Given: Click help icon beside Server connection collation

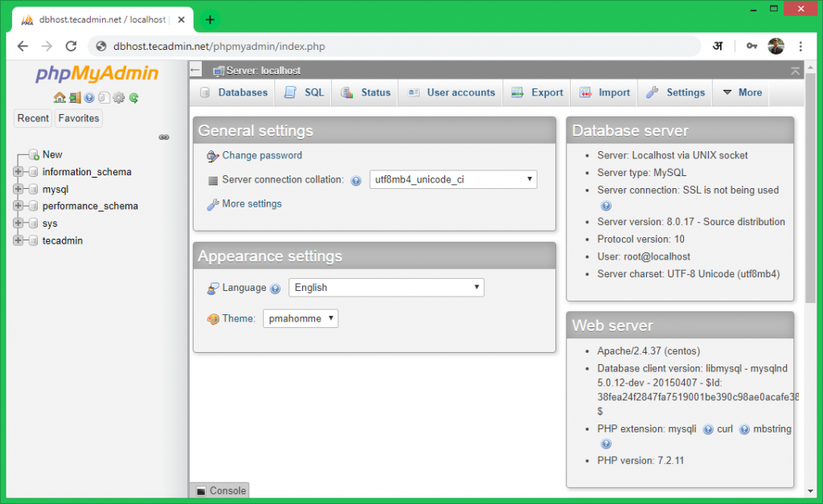Looking at the screenshot, I should pyautogui.click(x=356, y=181).
